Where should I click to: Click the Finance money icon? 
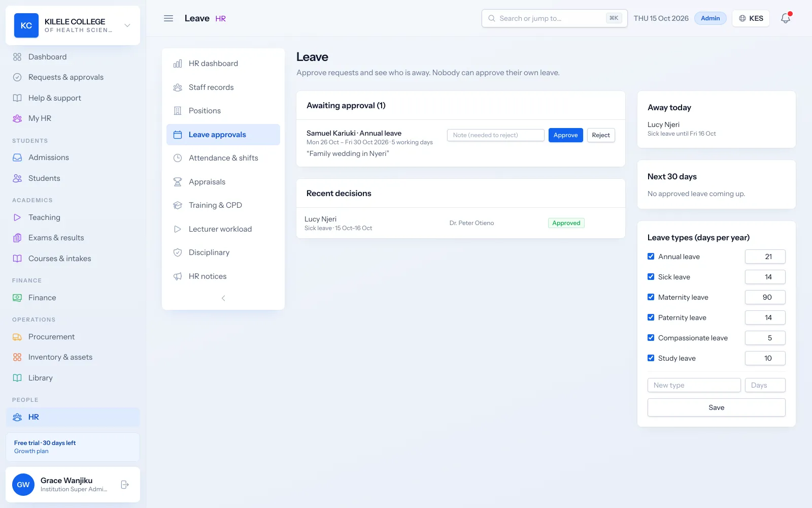click(17, 298)
